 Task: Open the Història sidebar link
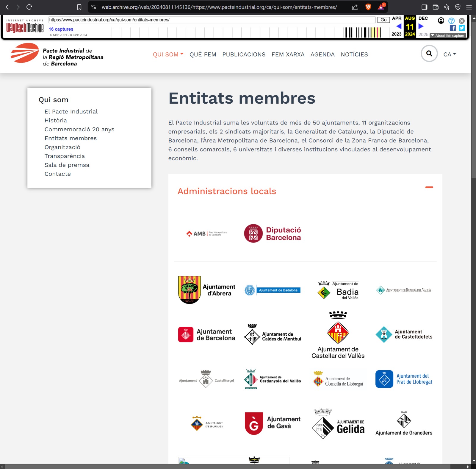(56, 120)
